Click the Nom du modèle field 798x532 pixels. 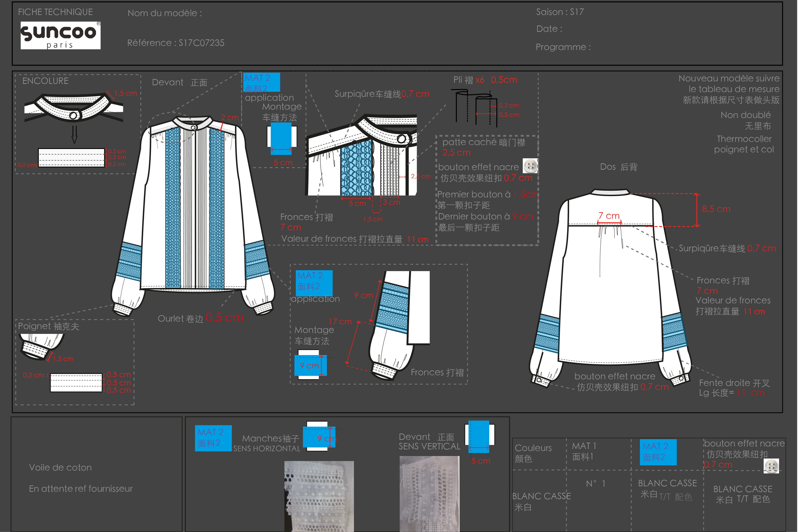pyautogui.click(x=164, y=13)
